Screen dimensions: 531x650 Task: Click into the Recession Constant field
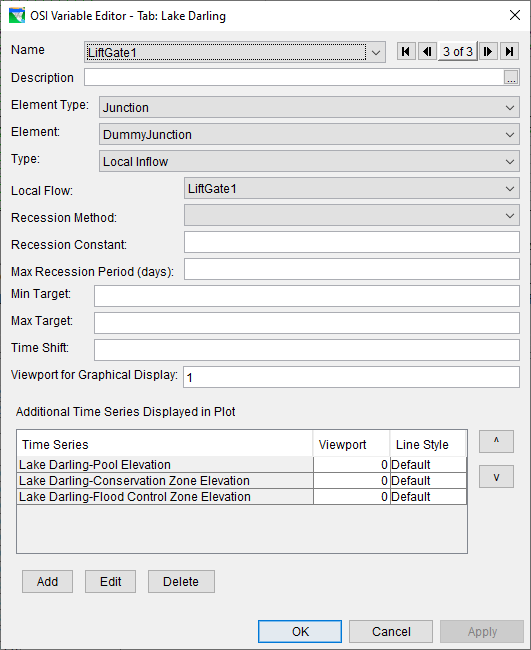352,242
